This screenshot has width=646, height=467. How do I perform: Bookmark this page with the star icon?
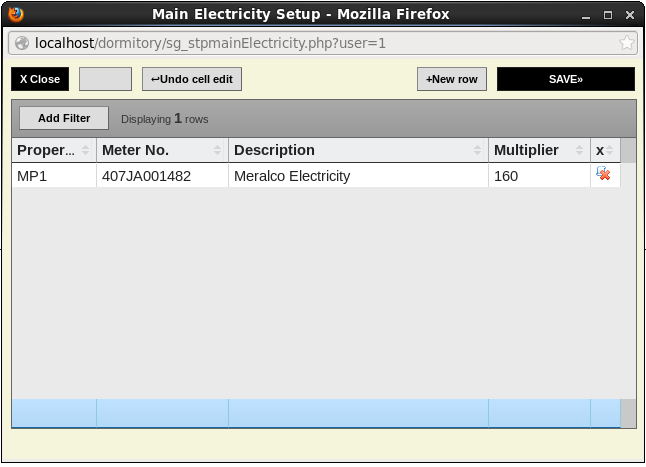click(627, 43)
